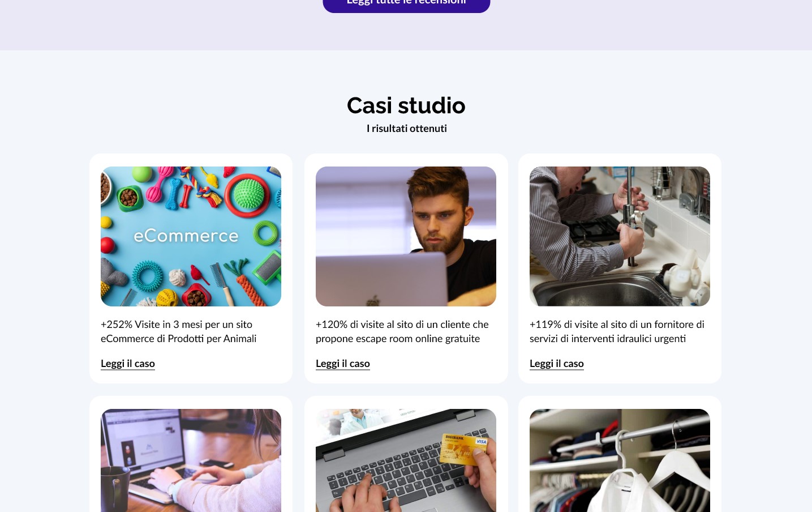Open the clothes hanger wardrobe image

pyautogui.click(x=620, y=460)
